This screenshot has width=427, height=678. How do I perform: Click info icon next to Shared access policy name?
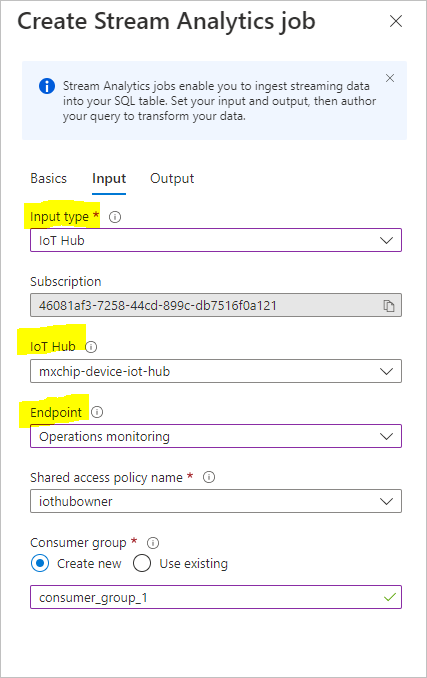pyautogui.click(x=209, y=477)
